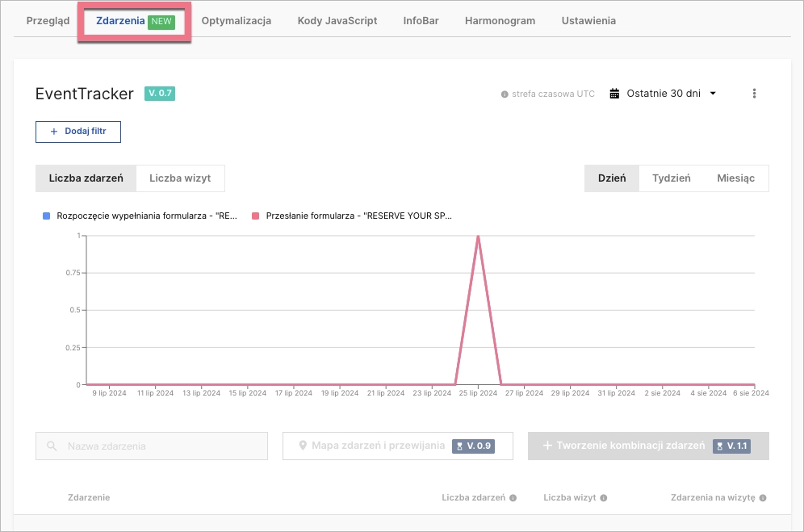Set chart granularity to Miesiąc
The height and width of the screenshot is (532, 804).
click(x=735, y=178)
